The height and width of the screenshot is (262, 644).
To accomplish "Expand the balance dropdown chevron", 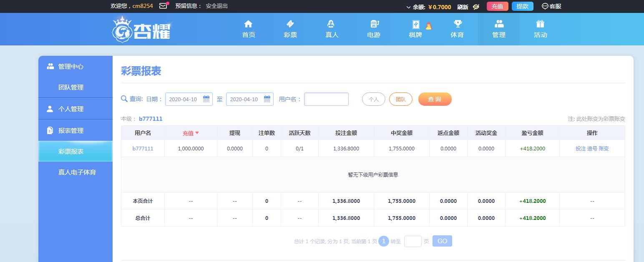I will click(408, 7).
